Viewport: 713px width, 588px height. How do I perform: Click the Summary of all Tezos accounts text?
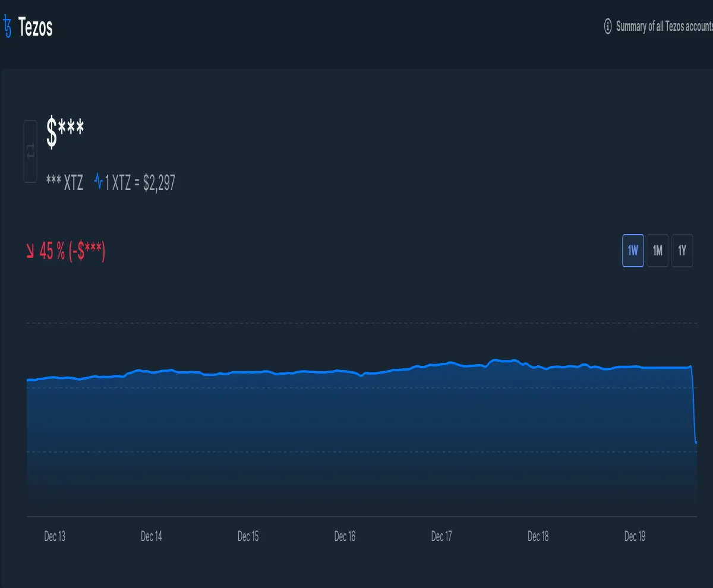tap(664, 26)
